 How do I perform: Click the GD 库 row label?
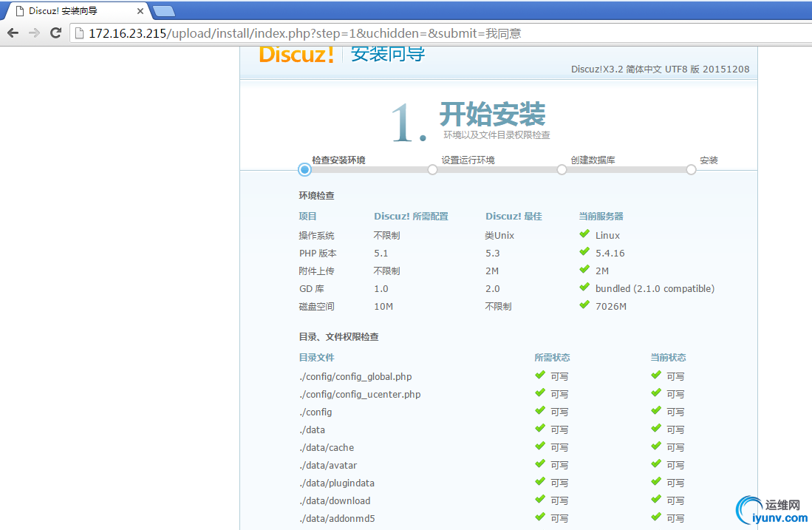pyautogui.click(x=311, y=288)
